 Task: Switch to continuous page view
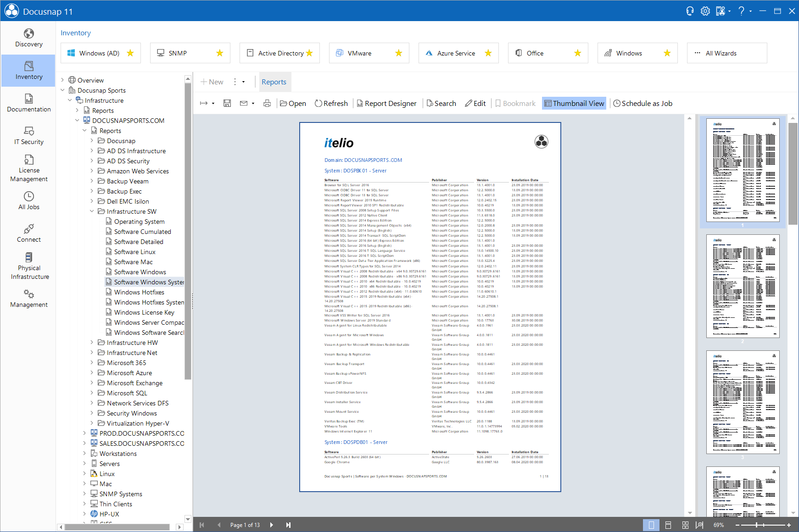668,525
